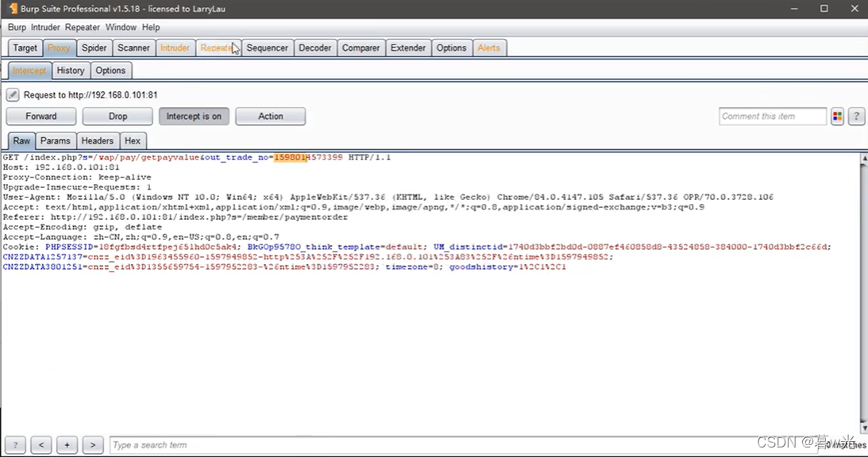Switch to the Alerts tab
This screenshot has width=868, height=457.
[x=489, y=48]
